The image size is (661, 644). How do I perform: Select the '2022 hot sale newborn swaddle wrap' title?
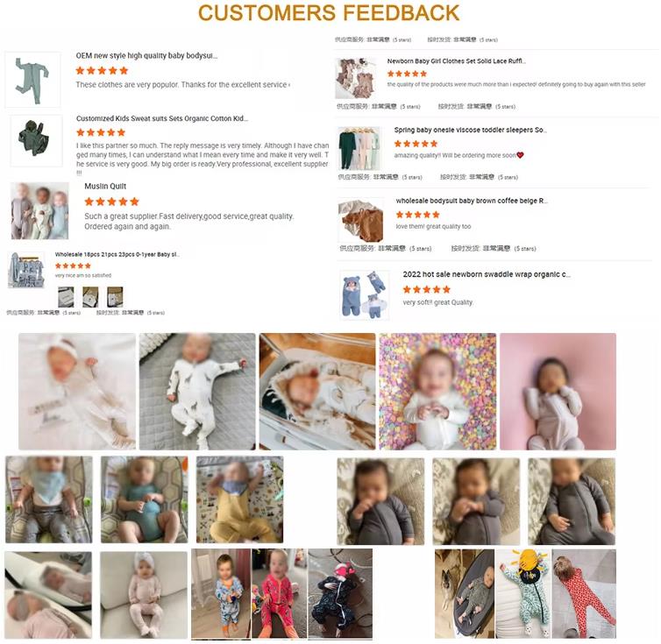(x=487, y=274)
